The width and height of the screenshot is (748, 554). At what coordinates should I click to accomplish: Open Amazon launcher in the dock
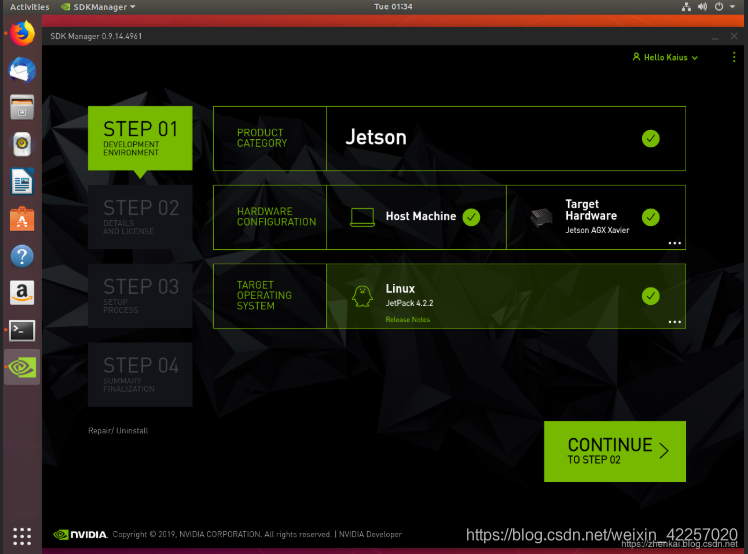[x=22, y=293]
